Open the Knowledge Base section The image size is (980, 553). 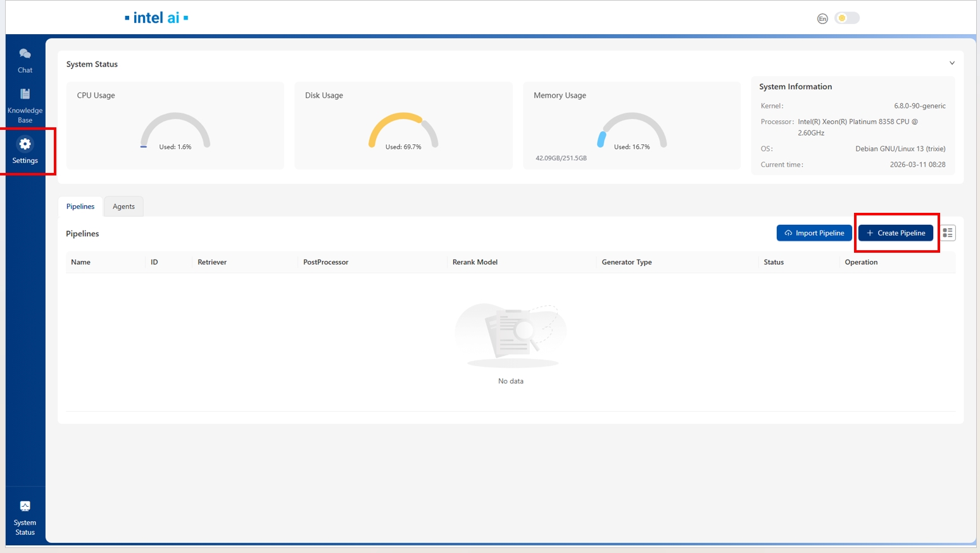click(x=25, y=105)
